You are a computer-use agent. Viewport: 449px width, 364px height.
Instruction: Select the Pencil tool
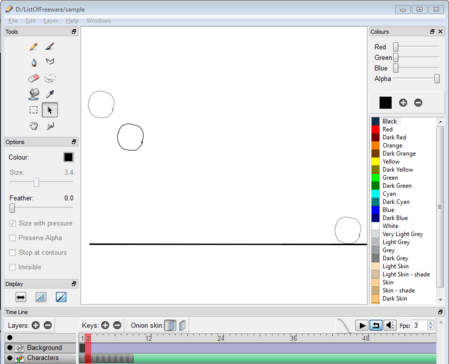point(33,46)
